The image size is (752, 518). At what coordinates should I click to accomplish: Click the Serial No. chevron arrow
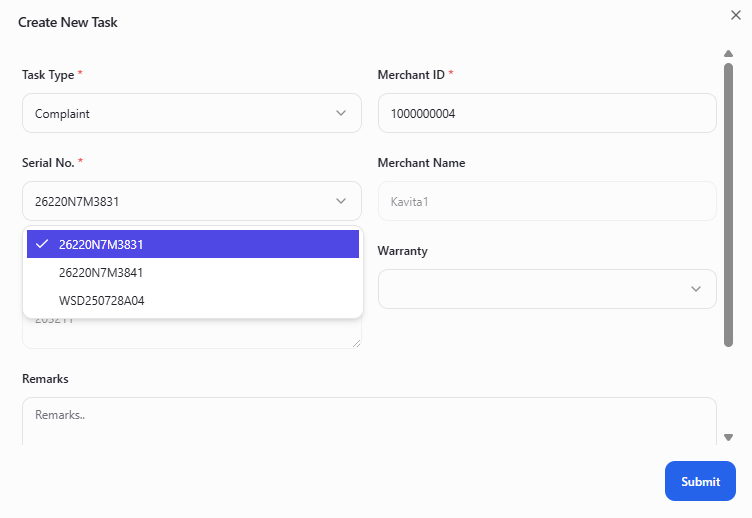click(x=341, y=201)
